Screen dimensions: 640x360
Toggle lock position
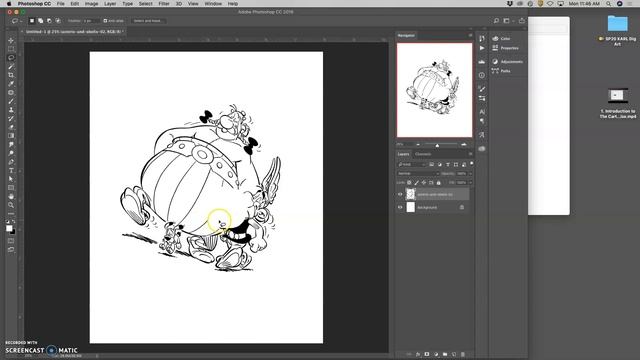[x=424, y=183]
